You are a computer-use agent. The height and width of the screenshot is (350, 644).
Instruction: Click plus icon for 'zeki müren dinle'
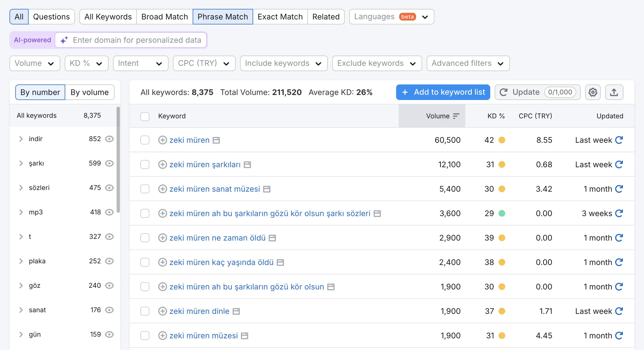162,311
